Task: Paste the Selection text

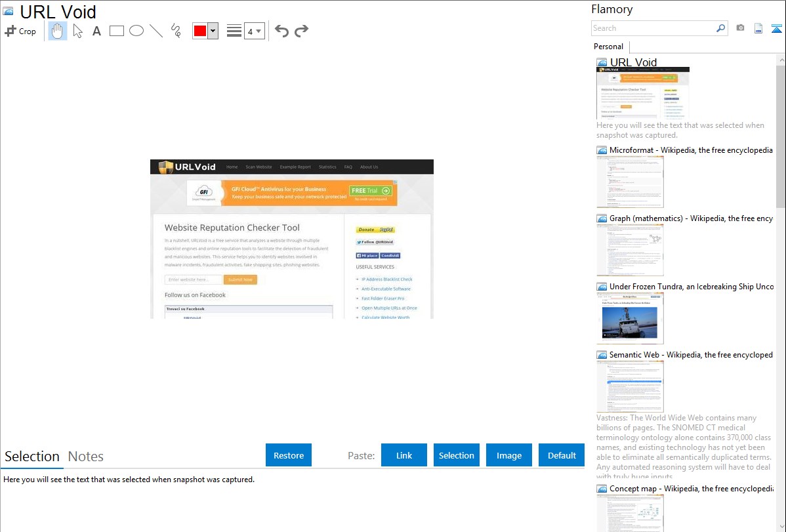Action: point(457,455)
